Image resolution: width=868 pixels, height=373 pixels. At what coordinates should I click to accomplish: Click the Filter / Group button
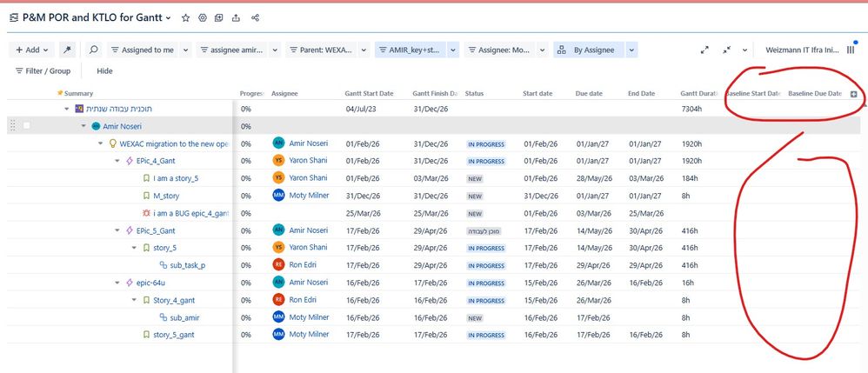43,70
